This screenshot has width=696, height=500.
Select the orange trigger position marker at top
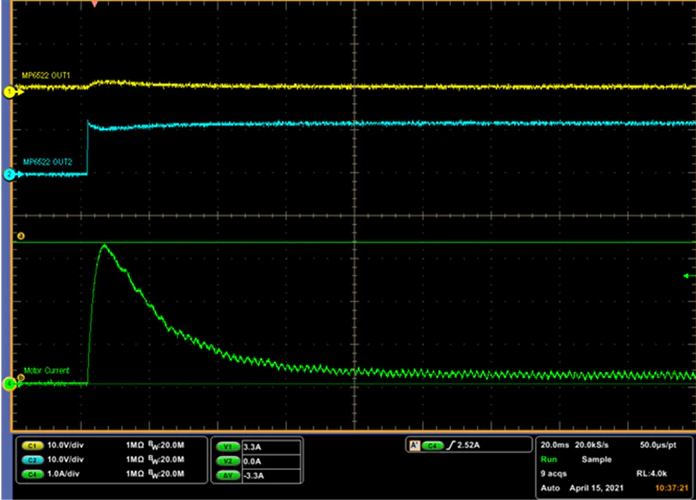pyautogui.click(x=94, y=5)
